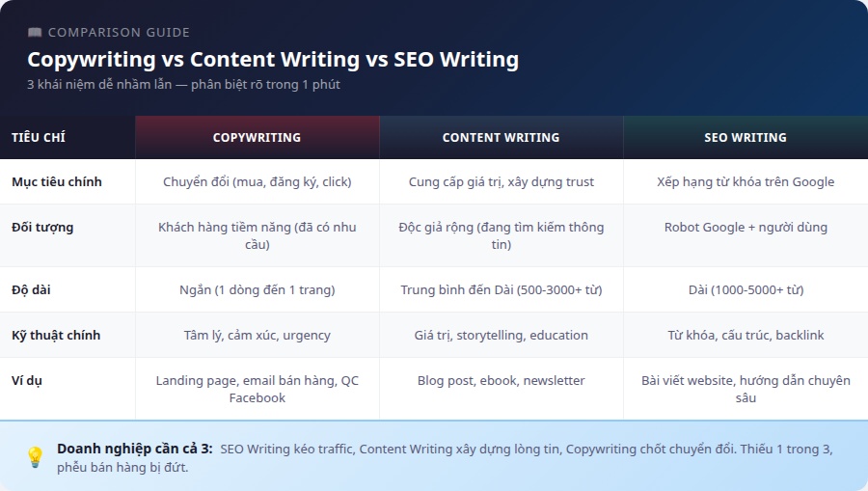Viewport: 868px width, 491px height.
Task: Click the 'Kỹ thuật chính' row label
Action: [56, 335]
